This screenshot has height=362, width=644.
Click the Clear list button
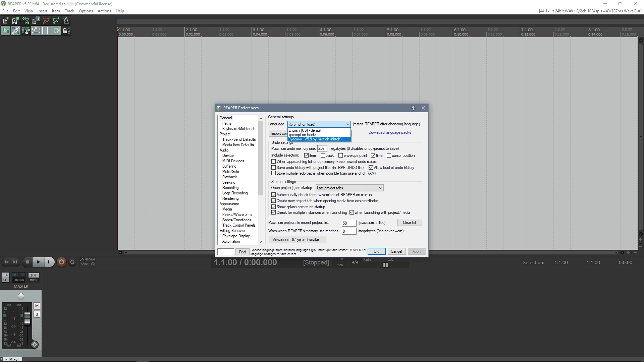409,223
